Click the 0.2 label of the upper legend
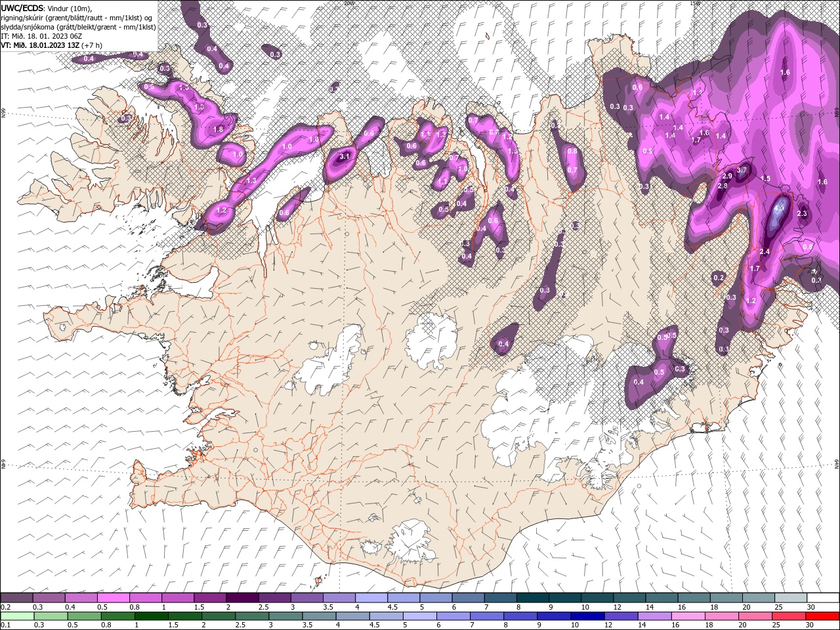The width and height of the screenshot is (840, 630). pos(5,607)
